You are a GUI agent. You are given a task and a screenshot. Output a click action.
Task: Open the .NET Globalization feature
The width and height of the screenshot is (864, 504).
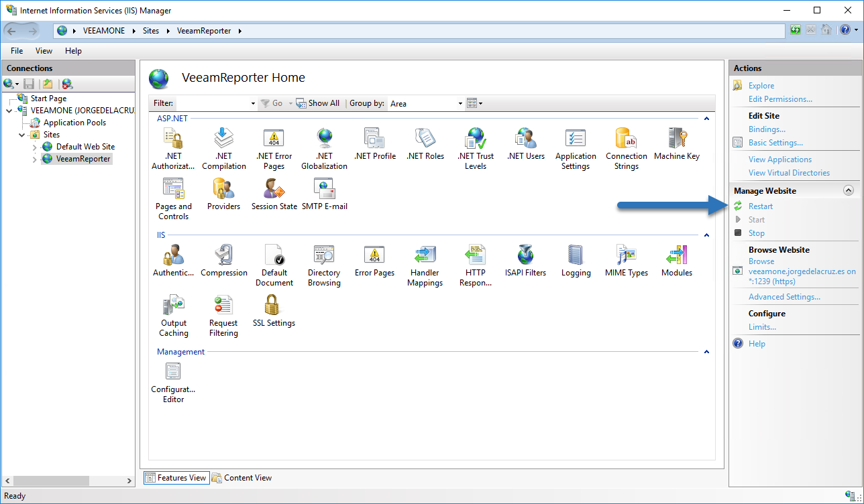click(x=324, y=149)
